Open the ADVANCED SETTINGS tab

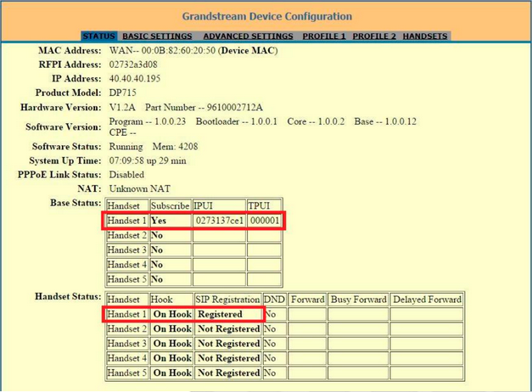point(248,36)
